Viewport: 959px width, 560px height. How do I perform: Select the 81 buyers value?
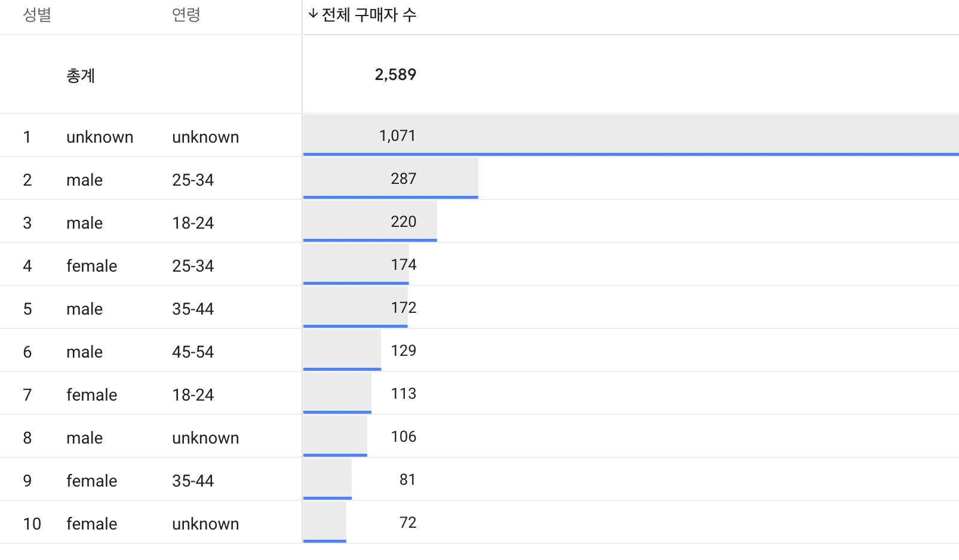[407, 479]
